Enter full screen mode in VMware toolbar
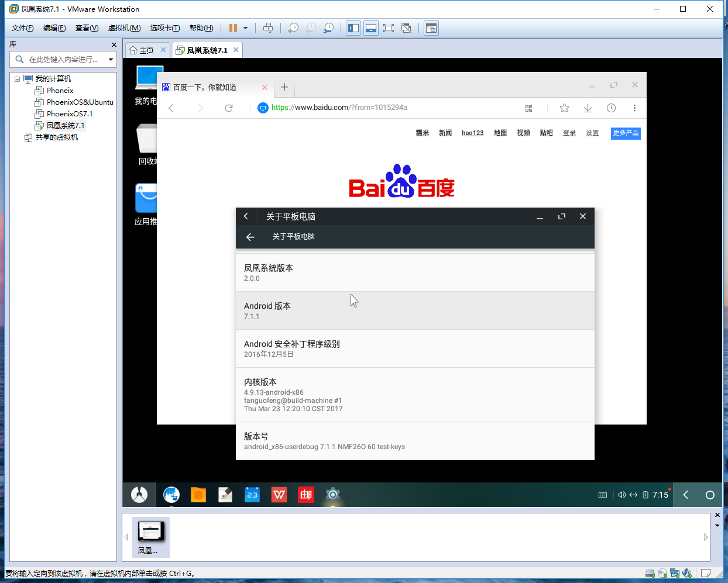 [x=389, y=28]
